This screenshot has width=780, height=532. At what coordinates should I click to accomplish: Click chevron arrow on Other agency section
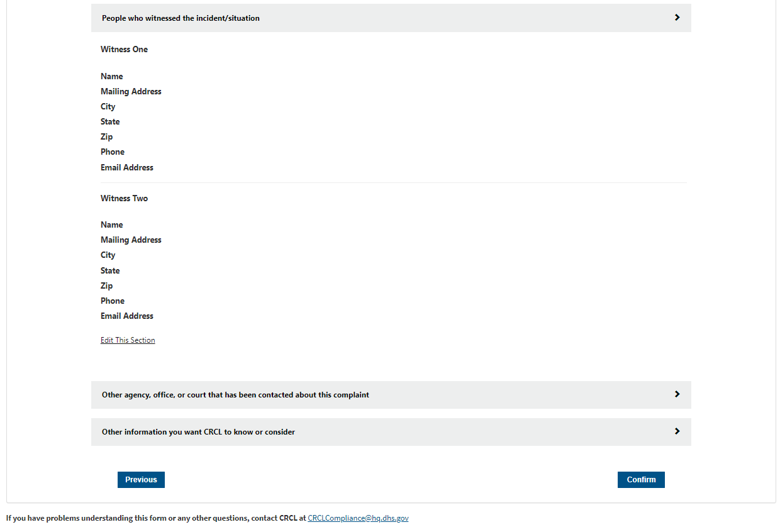pyautogui.click(x=677, y=394)
